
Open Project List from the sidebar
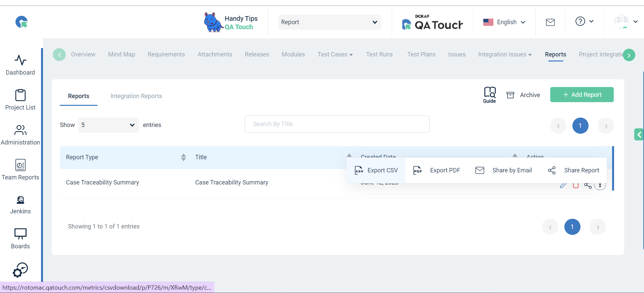click(21, 100)
